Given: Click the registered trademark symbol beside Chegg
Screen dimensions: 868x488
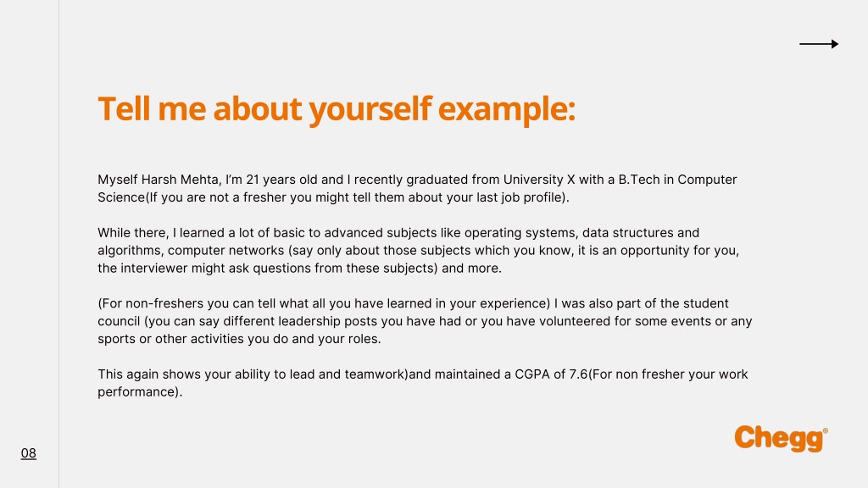Looking at the screenshot, I should [x=826, y=430].
